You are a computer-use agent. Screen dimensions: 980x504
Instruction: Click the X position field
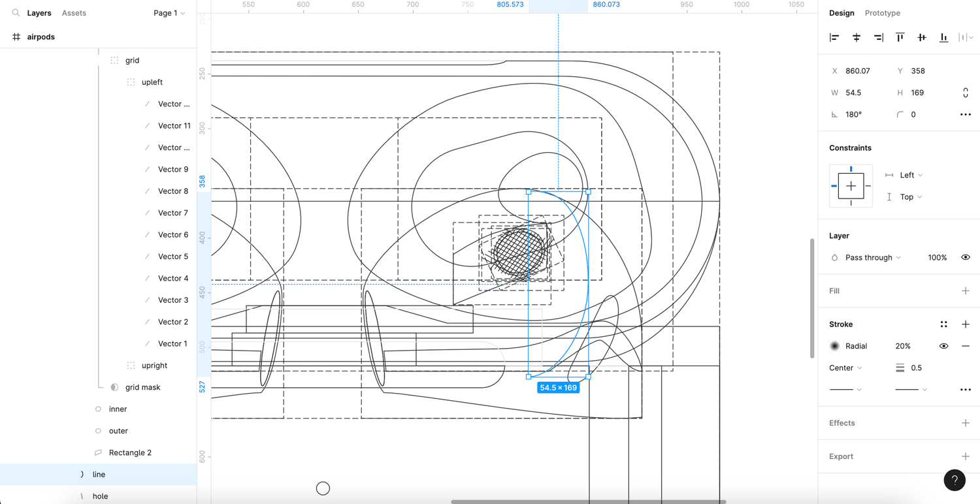point(858,71)
